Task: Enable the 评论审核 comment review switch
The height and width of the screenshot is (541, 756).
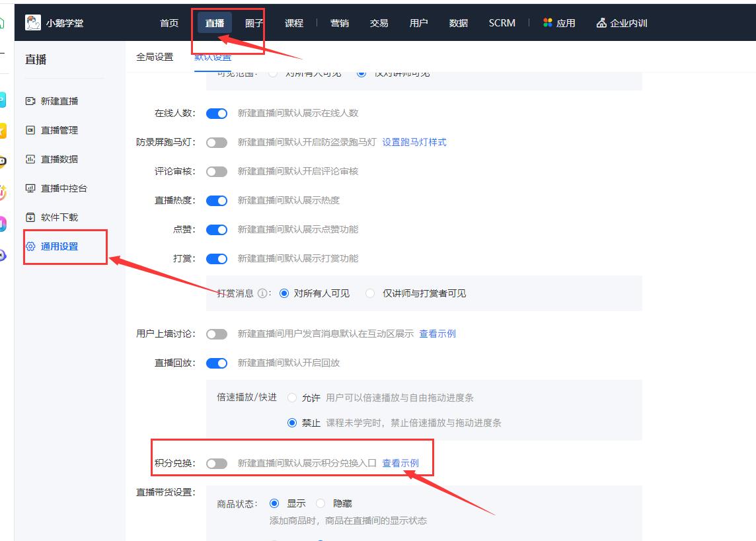Action: 217,171
